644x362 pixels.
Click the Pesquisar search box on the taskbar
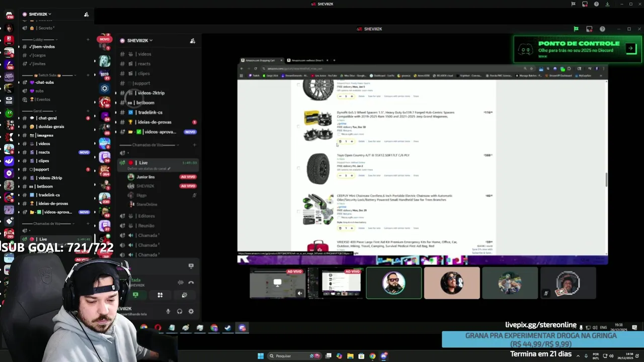[294, 356]
